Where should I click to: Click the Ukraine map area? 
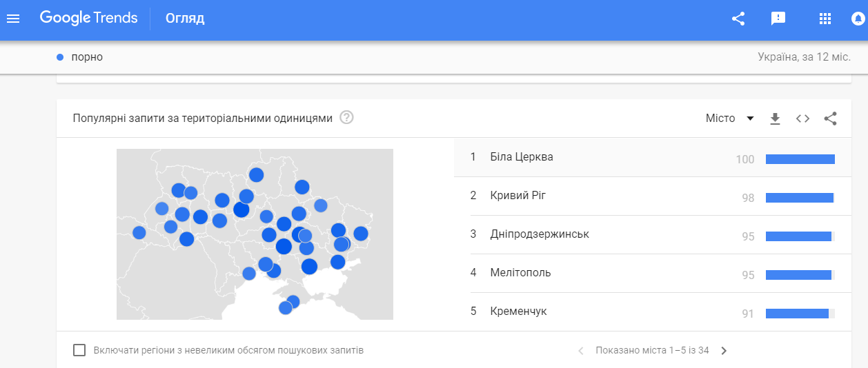(x=255, y=234)
